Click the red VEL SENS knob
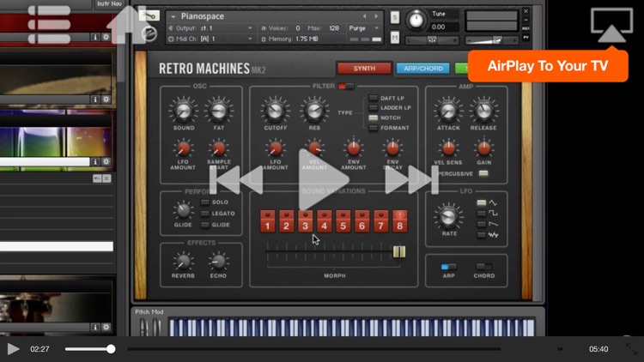This screenshot has width=644, height=362. click(448, 148)
